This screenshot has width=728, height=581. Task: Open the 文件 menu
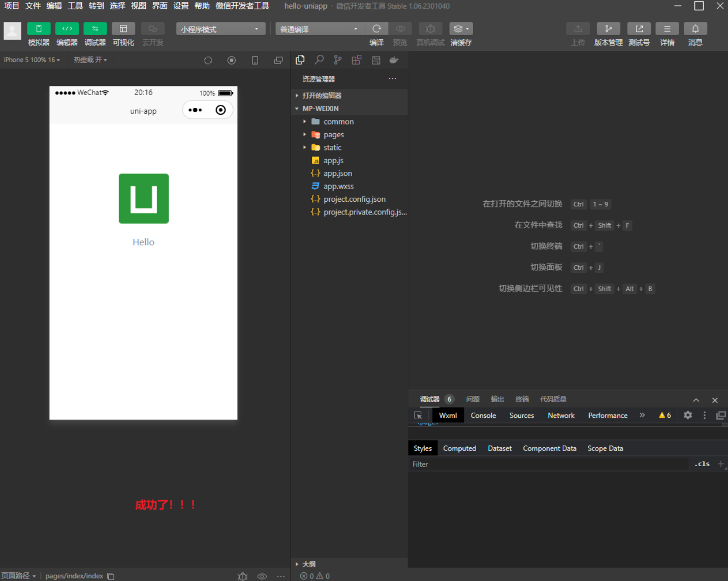(33, 6)
